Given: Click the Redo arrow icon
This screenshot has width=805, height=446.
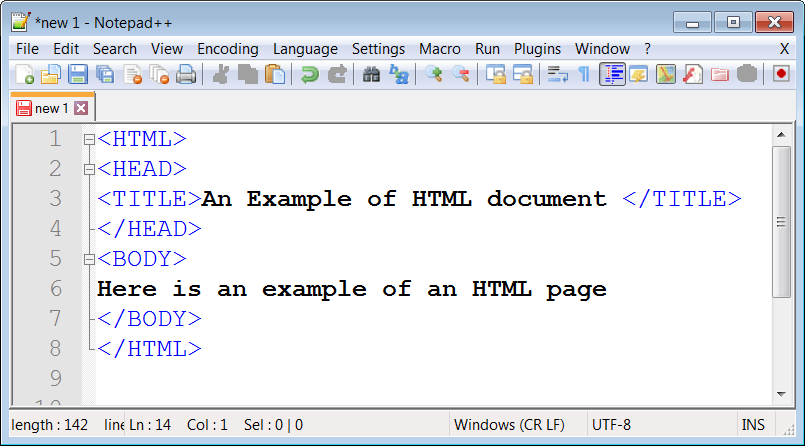Looking at the screenshot, I should (x=337, y=74).
